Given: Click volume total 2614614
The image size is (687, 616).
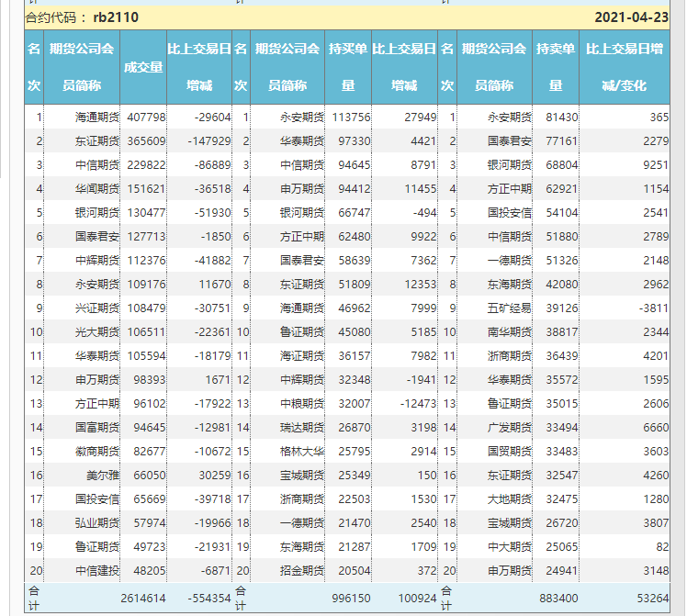Looking at the screenshot, I should tap(143, 599).
